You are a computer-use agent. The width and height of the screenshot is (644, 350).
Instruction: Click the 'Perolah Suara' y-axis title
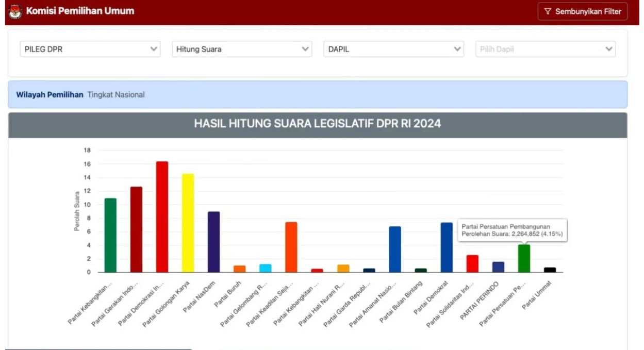77,211
